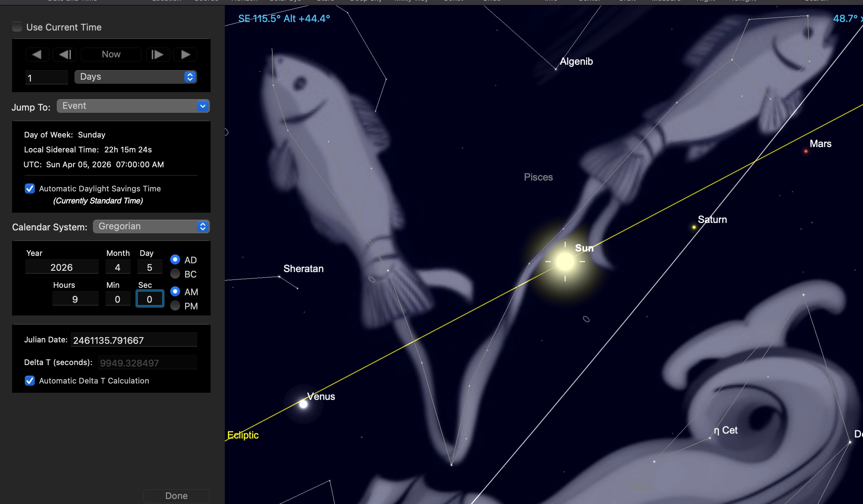Click the Julian Date input field

[134, 340]
